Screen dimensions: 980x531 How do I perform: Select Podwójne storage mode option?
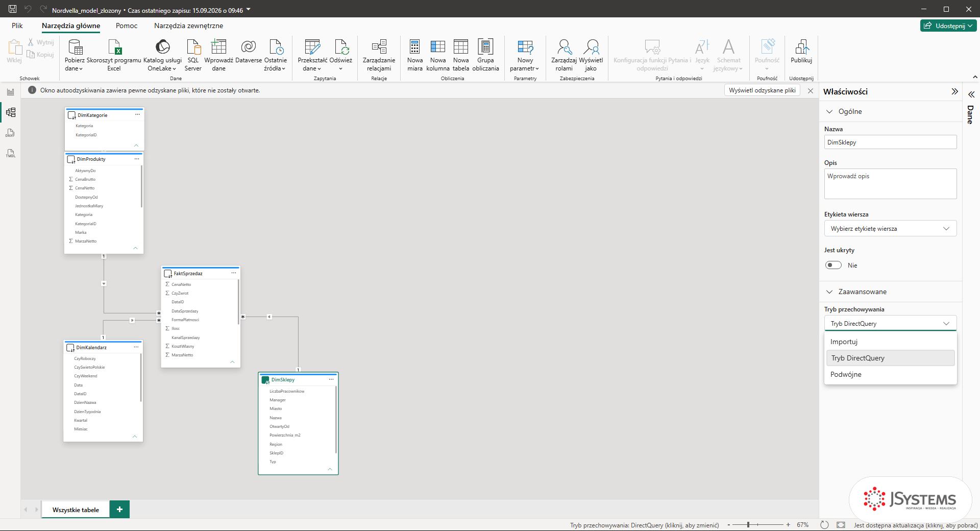point(890,374)
